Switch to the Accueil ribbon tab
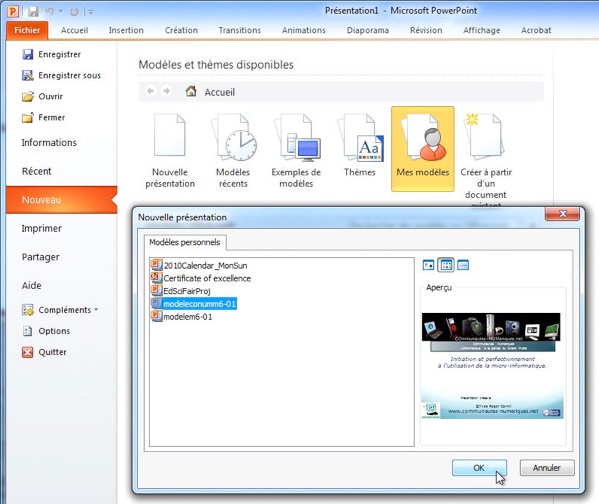The width and height of the screenshot is (599, 504). pos(74,30)
